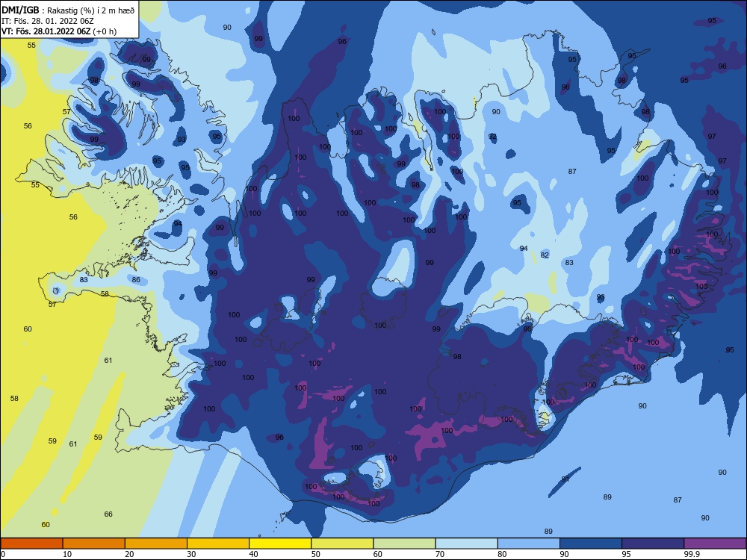This screenshot has height=560, width=747.
Task: Click the map value '92' in northern Iceland
Action: 492,136
